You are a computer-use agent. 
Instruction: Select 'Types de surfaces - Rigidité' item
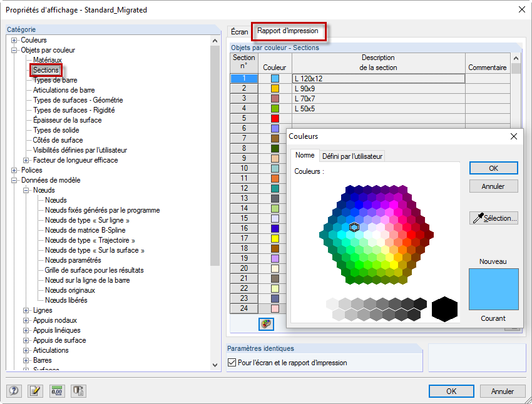click(74, 110)
